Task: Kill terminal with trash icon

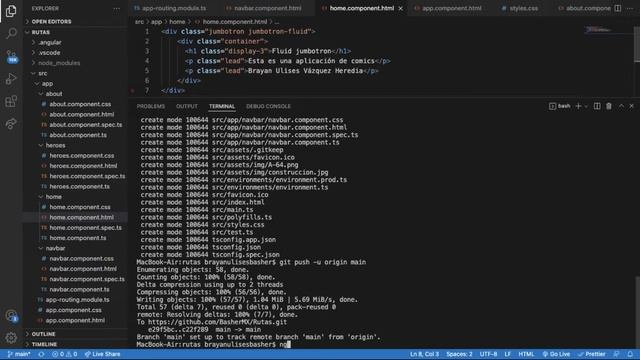Action: (x=609, y=106)
